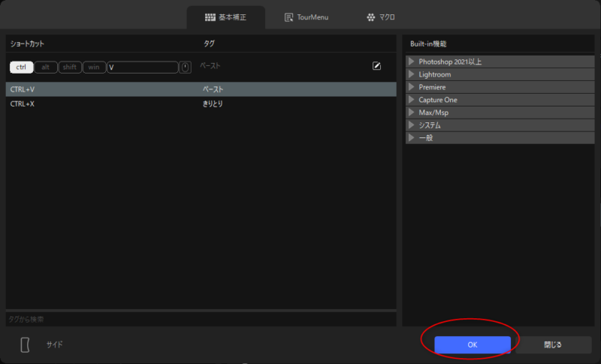601x364 pixels.
Task: Click the mouse button icon beside key field
Action: [x=185, y=67]
